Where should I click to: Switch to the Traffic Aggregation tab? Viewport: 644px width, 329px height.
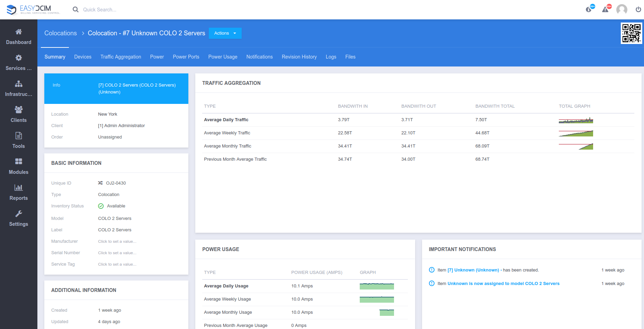121,57
